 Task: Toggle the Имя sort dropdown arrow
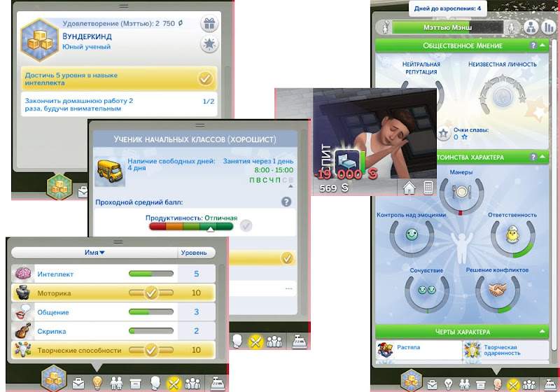point(102,253)
